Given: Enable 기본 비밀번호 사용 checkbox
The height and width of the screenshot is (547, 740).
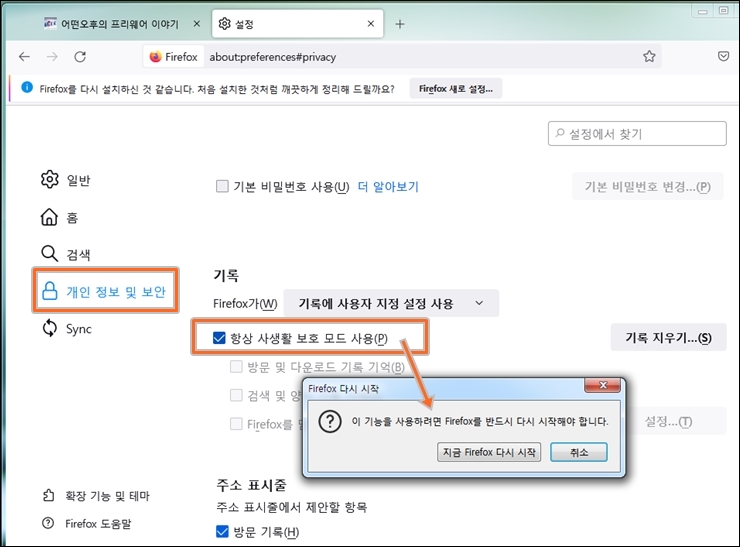Looking at the screenshot, I should click(x=222, y=186).
